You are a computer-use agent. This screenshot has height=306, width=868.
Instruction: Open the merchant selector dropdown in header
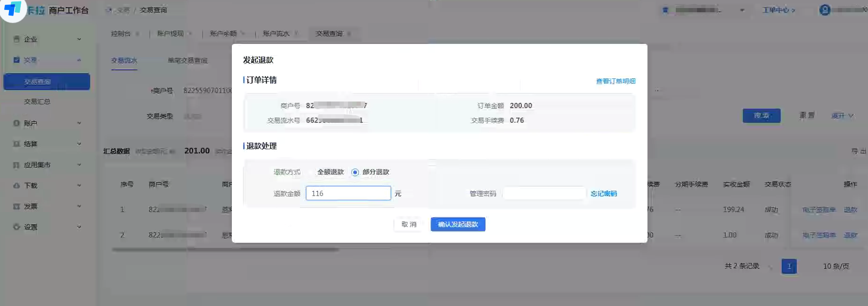point(742,10)
